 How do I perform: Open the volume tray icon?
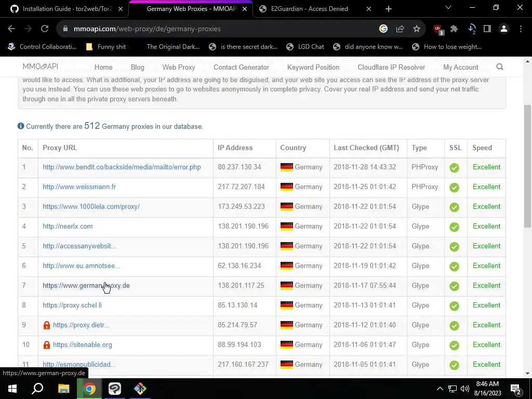tap(465, 389)
